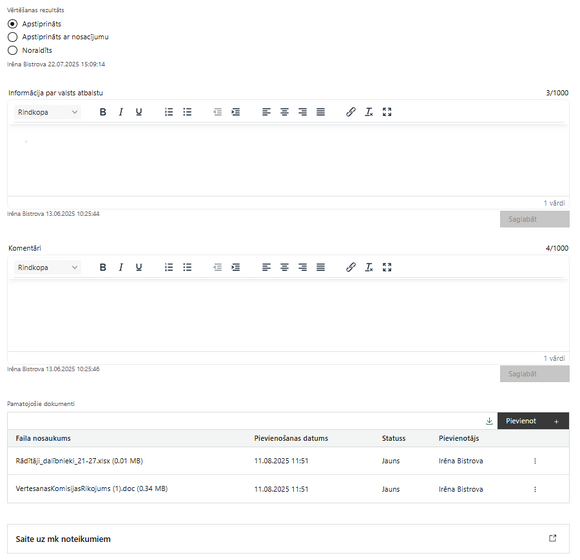Download all Pamatojošie dokumenti files icon
This screenshot has width=580, height=560.
click(489, 421)
